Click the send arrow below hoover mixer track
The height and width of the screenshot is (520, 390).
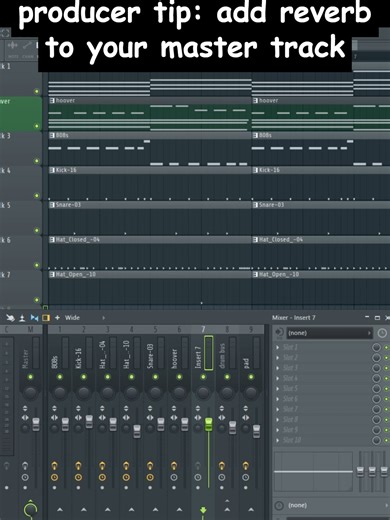[179, 509]
